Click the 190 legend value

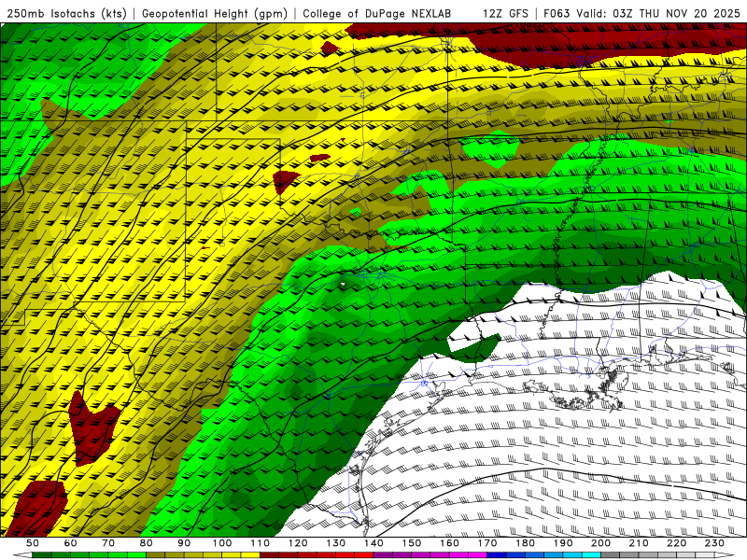tap(563, 543)
